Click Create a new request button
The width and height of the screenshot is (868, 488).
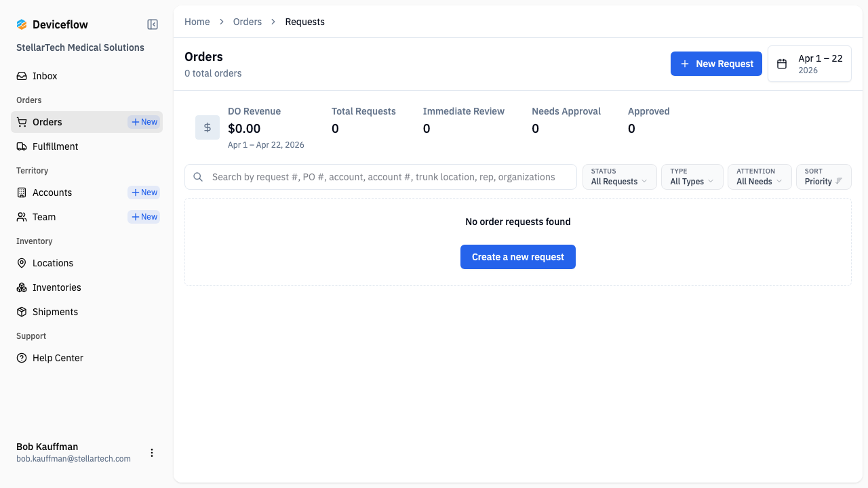(518, 257)
